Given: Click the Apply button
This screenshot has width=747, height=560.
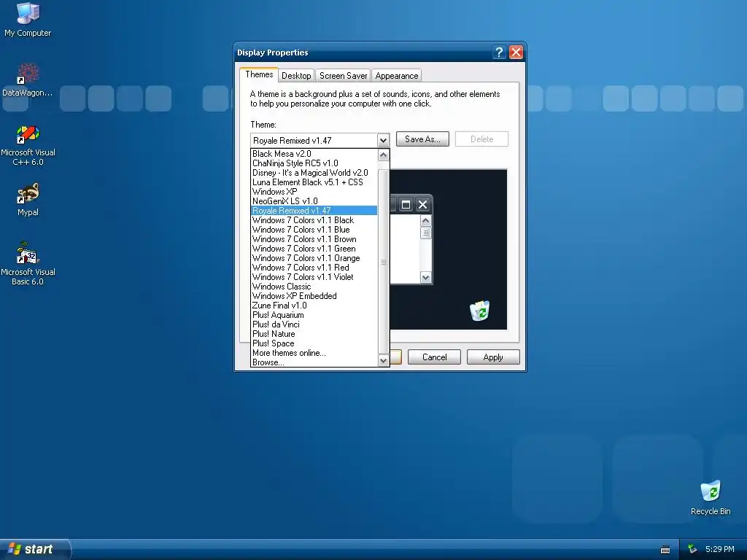Looking at the screenshot, I should 493,357.
